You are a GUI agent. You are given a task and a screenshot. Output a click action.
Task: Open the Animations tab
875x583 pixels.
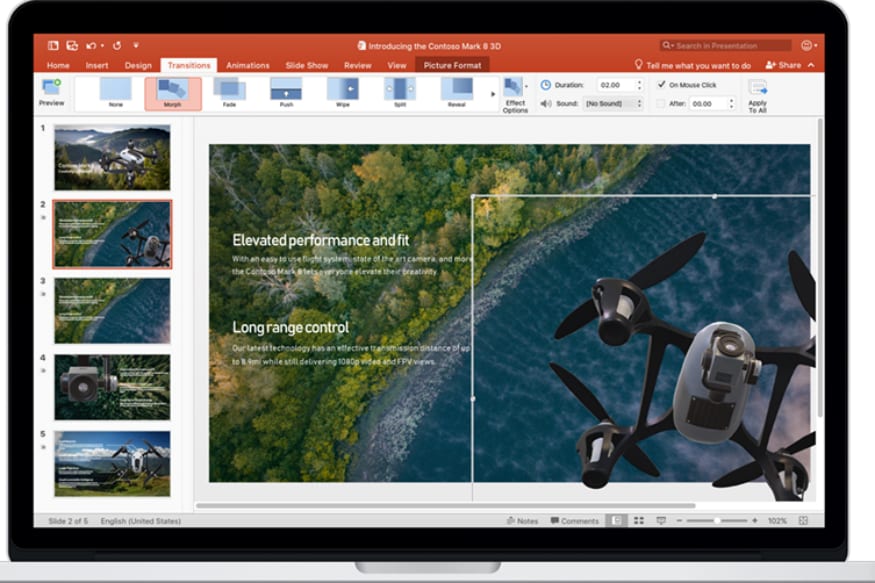coord(248,65)
